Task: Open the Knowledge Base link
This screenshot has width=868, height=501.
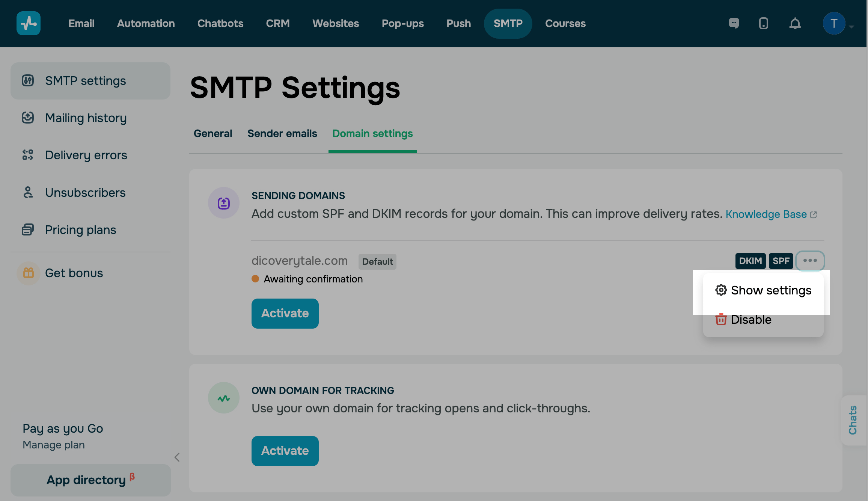Action: pos(767,214)
